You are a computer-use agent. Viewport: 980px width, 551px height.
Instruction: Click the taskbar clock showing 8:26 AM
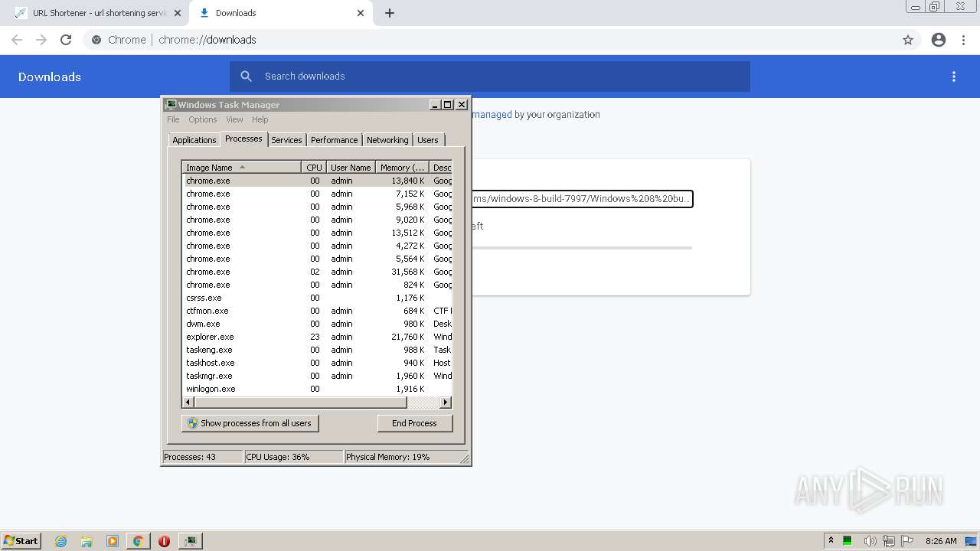941,541
